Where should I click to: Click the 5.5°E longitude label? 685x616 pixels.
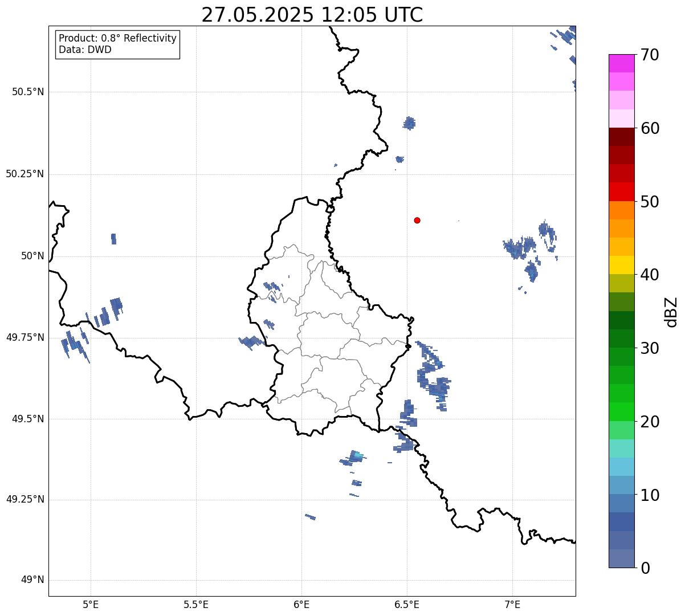tap(196, 604)
